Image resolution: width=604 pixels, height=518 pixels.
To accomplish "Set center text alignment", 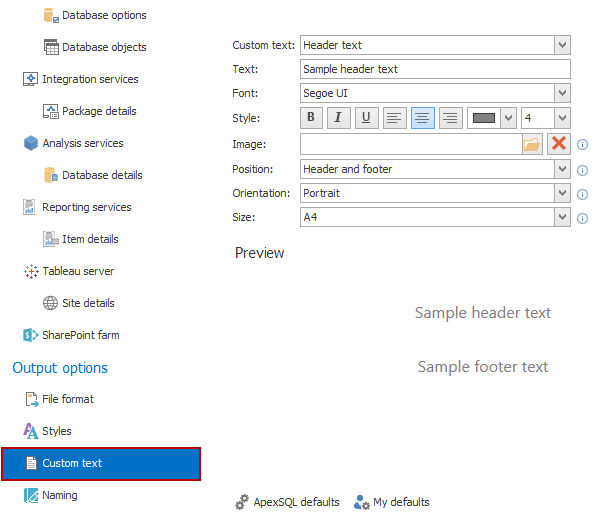I will (x=423, y=118).
